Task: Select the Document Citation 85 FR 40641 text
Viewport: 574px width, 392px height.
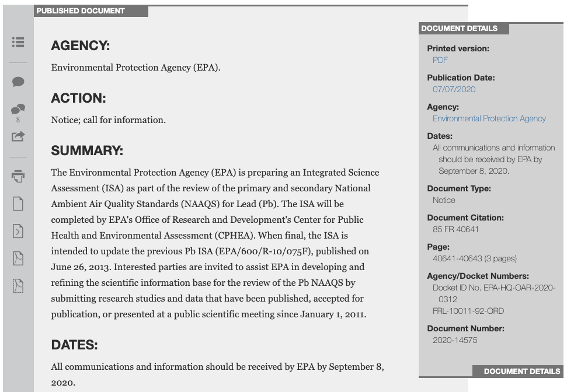Action: pos(455,229)
